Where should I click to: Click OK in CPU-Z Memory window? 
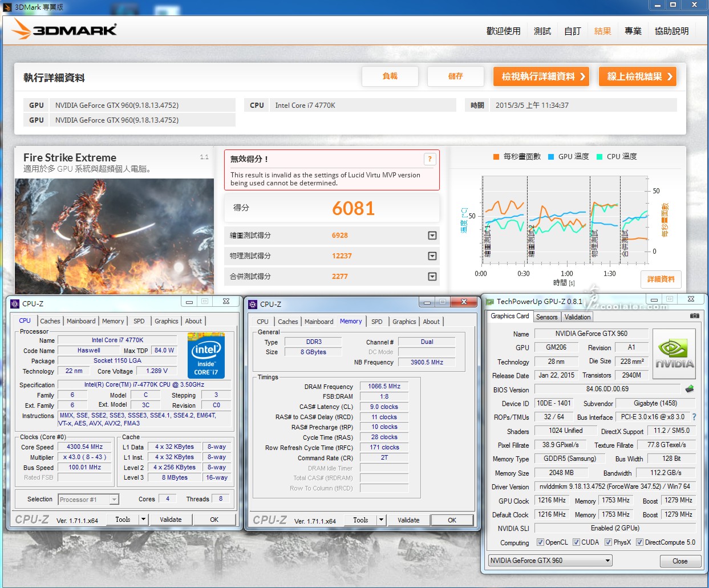(x=452, y=520)
